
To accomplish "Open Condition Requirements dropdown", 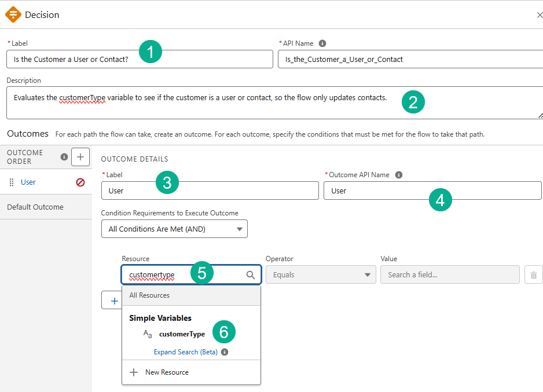I will click(x=174, y=229).
